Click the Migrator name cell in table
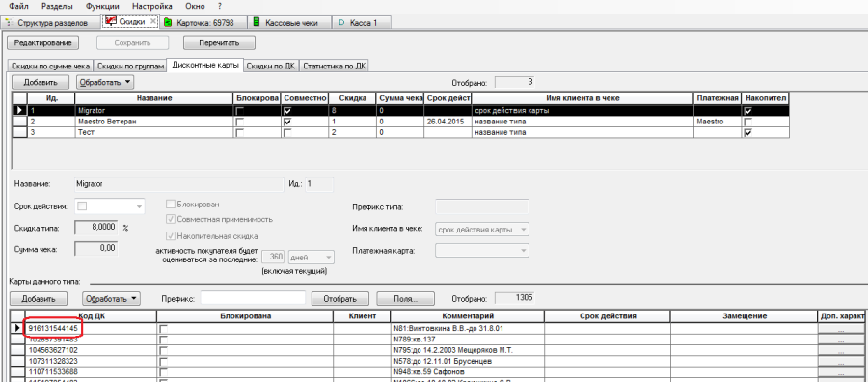The width and height of the screenshot is (868, 382). point(155,111)
